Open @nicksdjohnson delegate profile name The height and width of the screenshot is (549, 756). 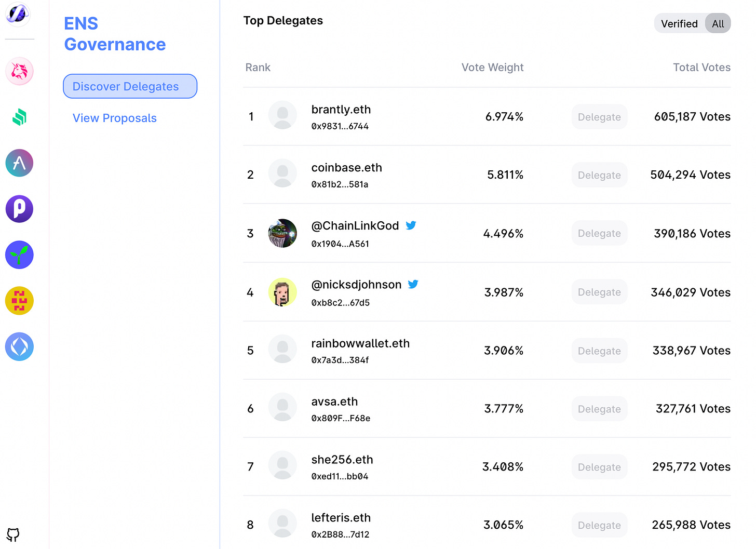(x=357, y=285)
